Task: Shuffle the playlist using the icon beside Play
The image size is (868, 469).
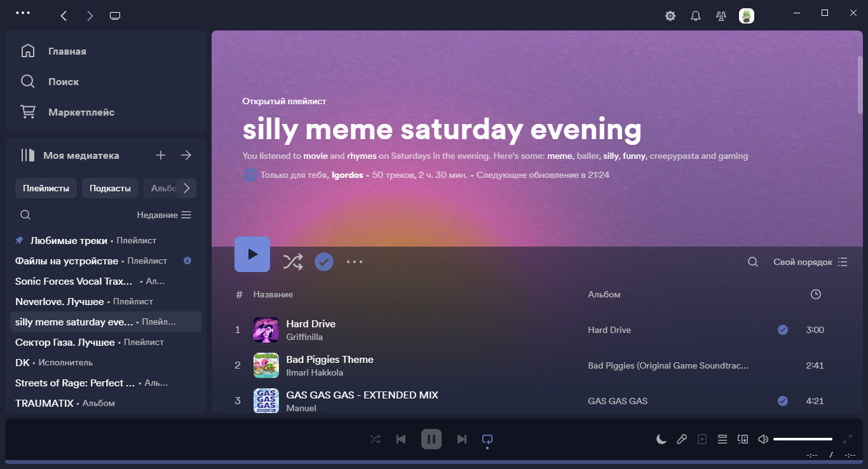Action: click(293, 262)
